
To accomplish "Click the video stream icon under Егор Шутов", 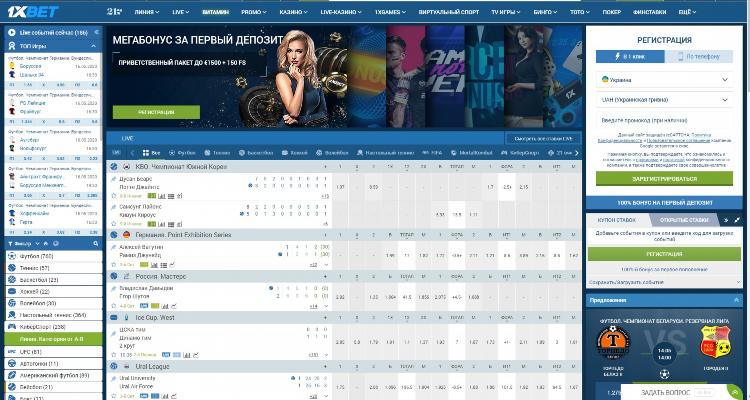I will click(144, 306).
